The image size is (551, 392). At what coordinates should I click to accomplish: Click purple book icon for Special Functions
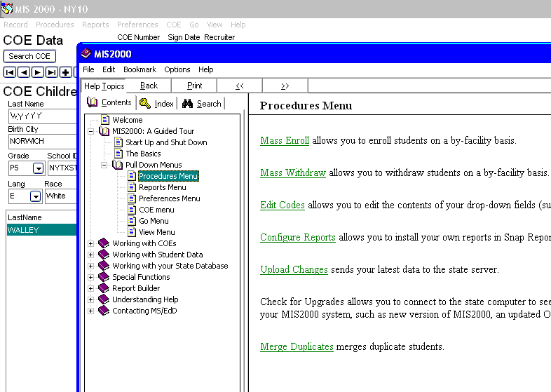104,277
